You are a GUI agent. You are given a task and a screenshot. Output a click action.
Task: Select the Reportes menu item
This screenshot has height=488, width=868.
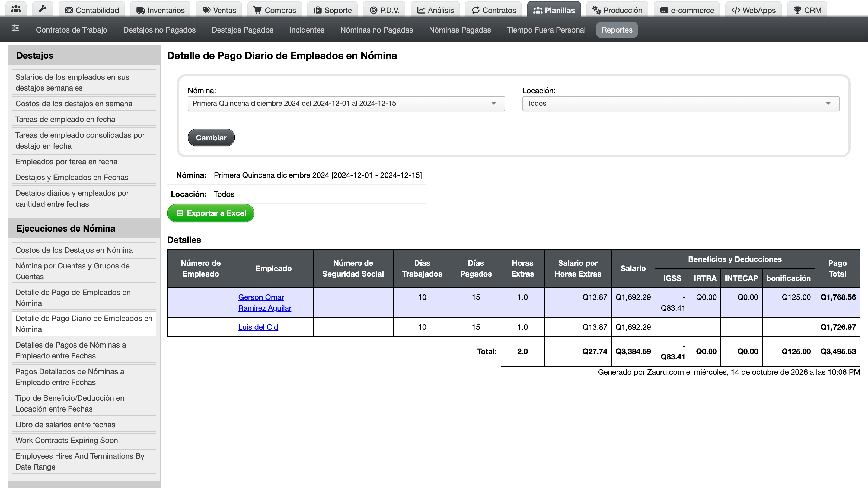coord(617,30)
